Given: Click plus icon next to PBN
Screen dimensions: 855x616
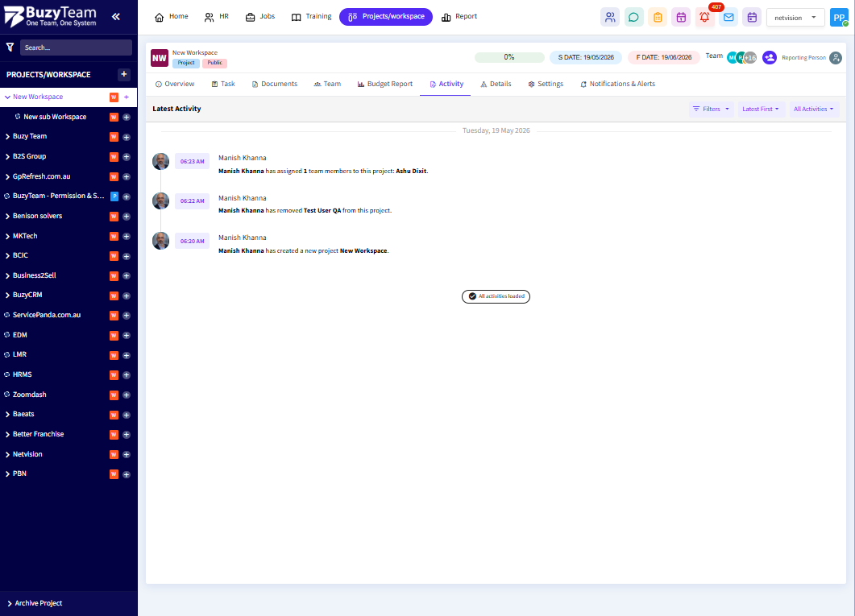Looking at the screenshot, I should click(x=127, y=474).
